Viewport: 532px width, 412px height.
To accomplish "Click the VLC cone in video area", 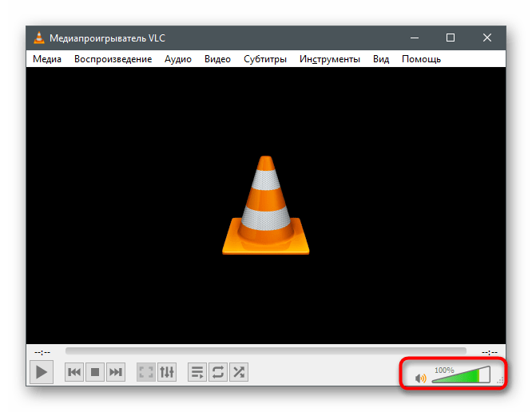I will tap(266, 205).
